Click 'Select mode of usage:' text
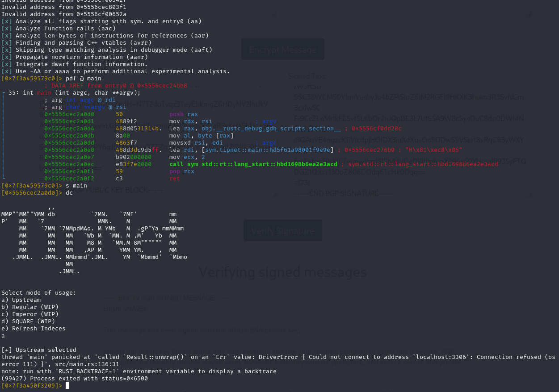This screenshot has width=559, height=392. [x=39, y=293]
